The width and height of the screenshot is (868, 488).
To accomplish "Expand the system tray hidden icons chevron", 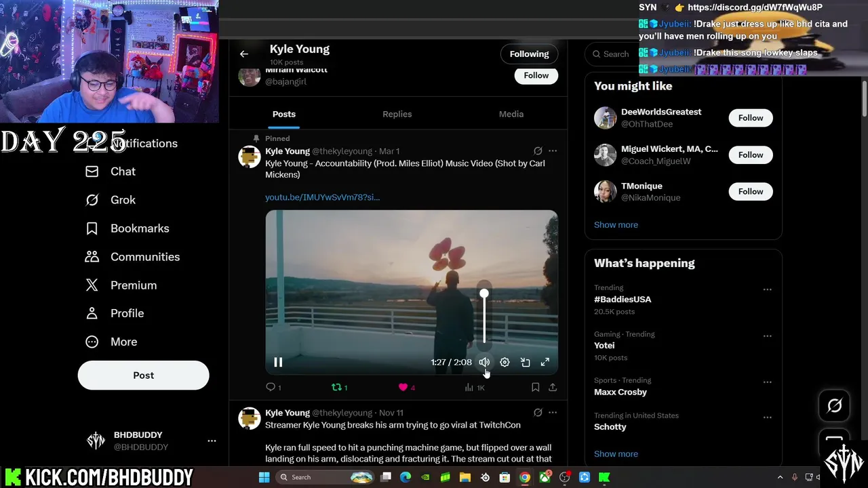I will (x=780, y=477).
